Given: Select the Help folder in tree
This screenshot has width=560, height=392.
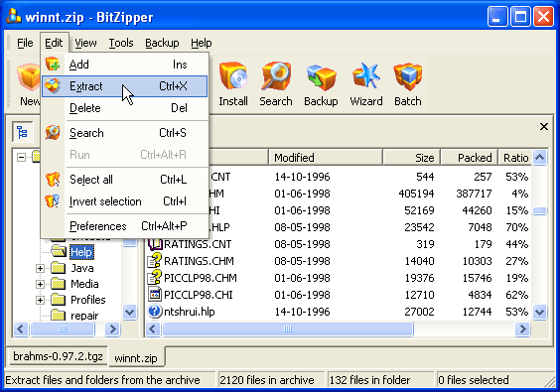Looking at the screenshot, I should [81, 252].
